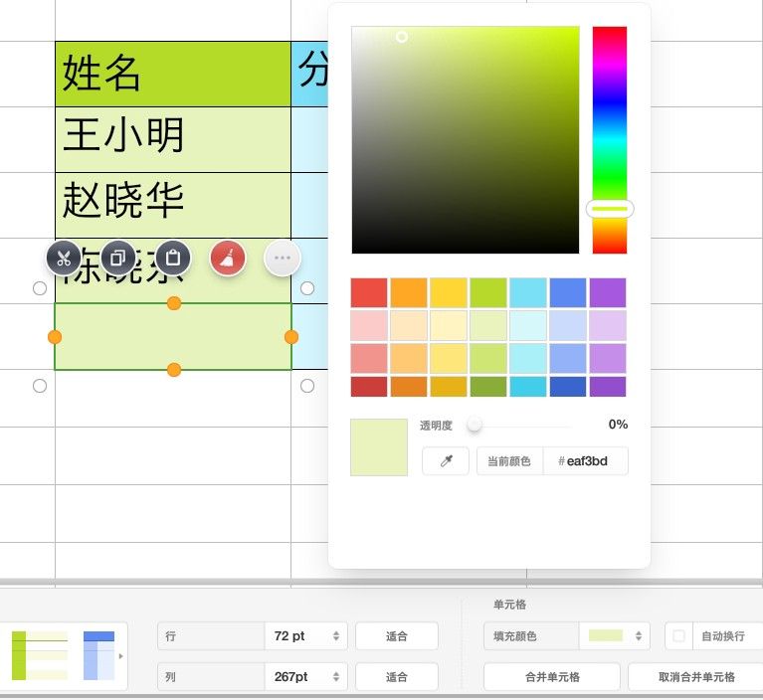Image resolution: width=763 pixels, height=700 pixels.
Task: Click the 合并单元格 button
Action: click(x=552, y=677)
